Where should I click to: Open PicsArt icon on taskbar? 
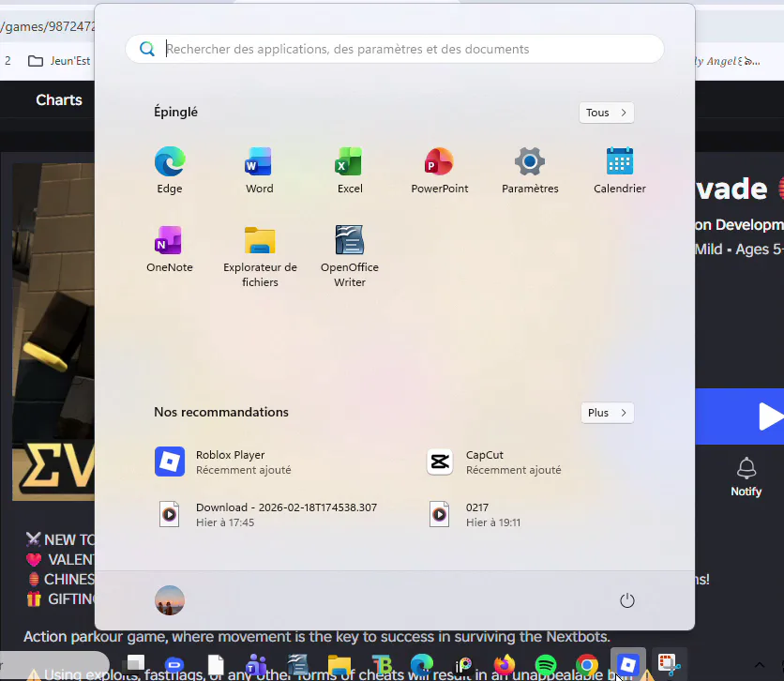[x=463, y=665]
